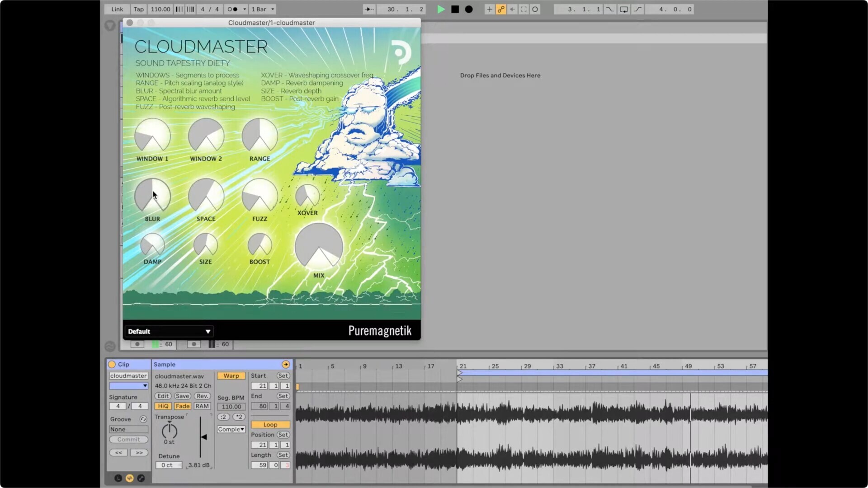The width and height of the screenshot is (868, 488).
Task: Toggle the Punch-Out switch icon
Action: (637, 9)
